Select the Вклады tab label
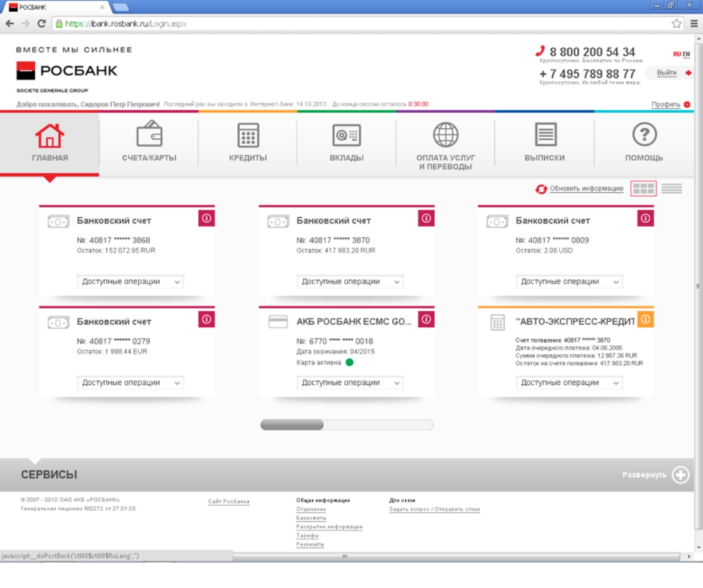Image resolution: width=703 pixels, height=588 pixels. tap(347, 158)
